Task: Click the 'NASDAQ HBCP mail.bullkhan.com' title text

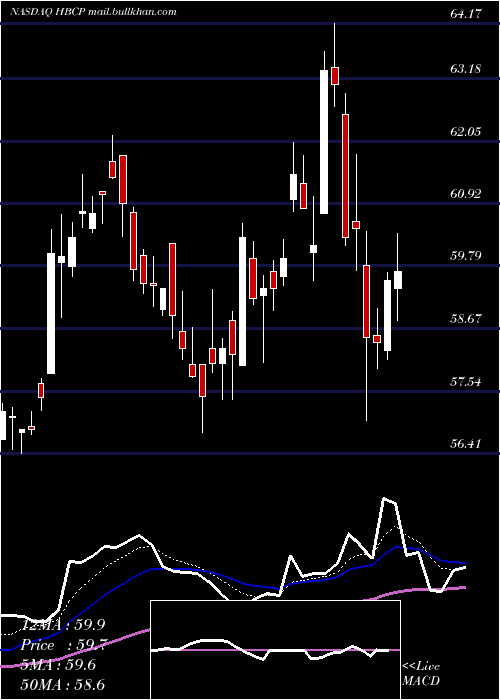Action: tap(93, 12)
